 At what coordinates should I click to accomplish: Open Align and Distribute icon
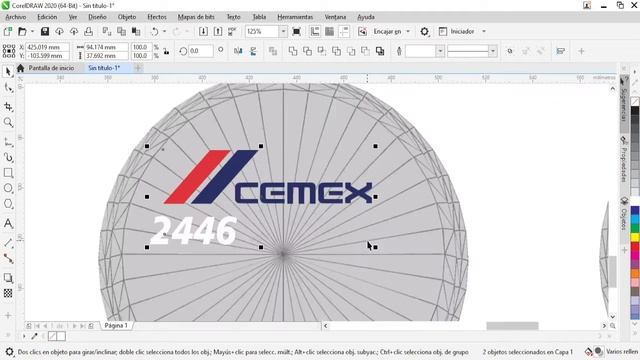pos(561,51)
